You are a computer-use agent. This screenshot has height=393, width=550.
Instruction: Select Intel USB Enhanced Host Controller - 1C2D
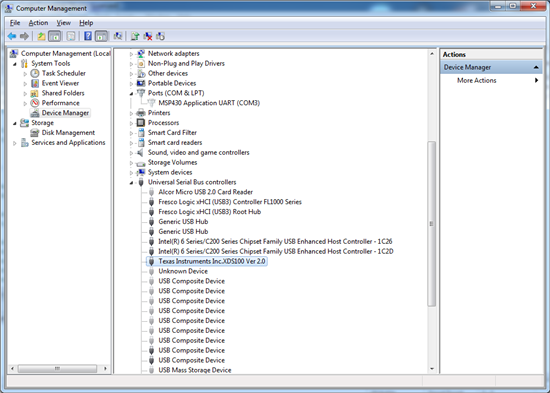pos(276,251)
